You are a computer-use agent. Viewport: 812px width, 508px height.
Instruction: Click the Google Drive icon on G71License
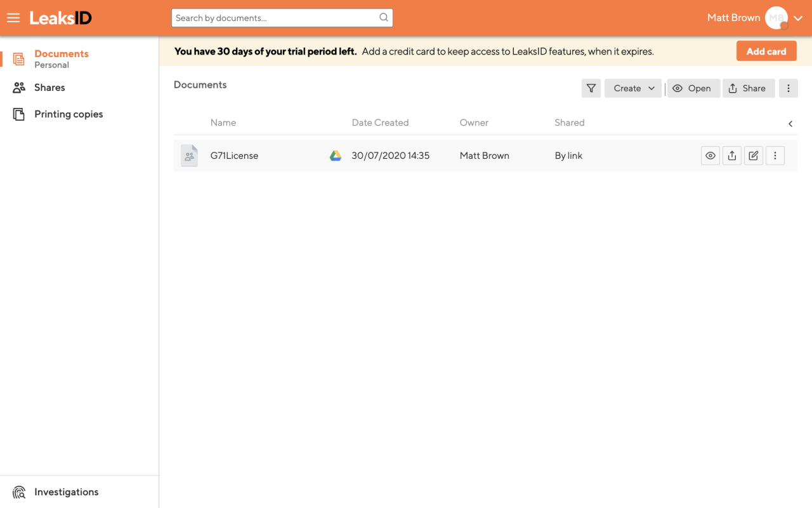click(x=336, y=156)
